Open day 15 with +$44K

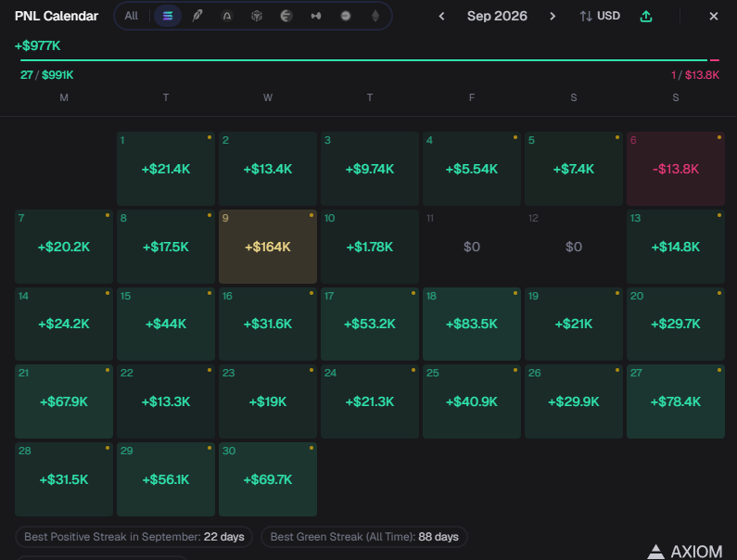(x=166, y=324)
